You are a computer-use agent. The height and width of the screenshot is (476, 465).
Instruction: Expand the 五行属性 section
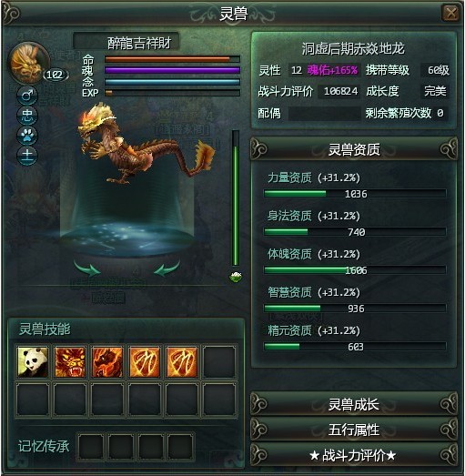point(354,430)
